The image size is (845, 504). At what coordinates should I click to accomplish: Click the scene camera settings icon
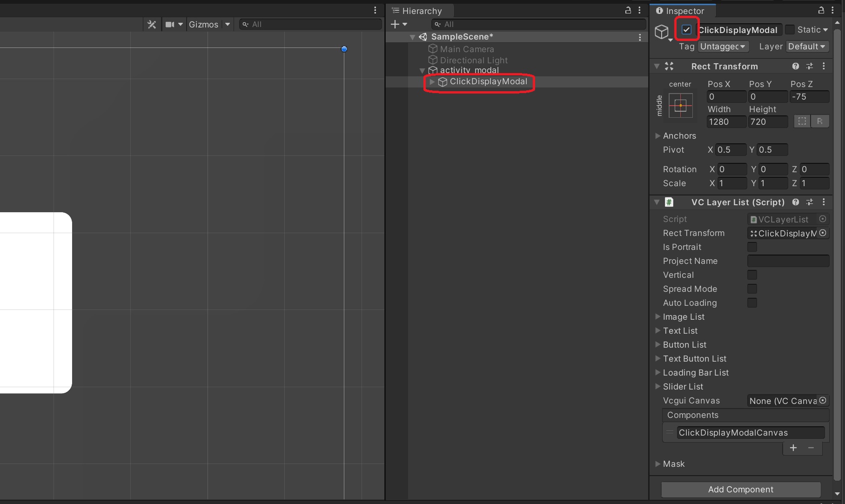pos(170,25)
